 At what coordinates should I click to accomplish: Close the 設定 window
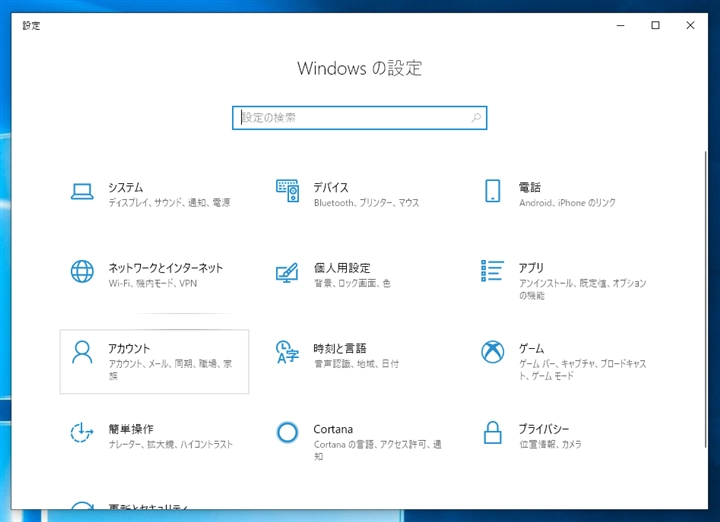click(x=690, y=25)
